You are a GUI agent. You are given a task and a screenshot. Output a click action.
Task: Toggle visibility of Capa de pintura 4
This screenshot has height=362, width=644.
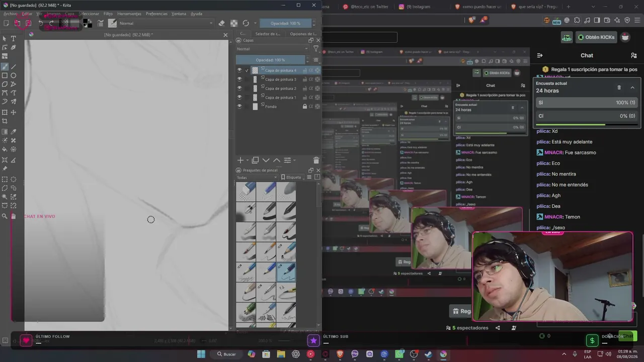click(x=239, y=70)
